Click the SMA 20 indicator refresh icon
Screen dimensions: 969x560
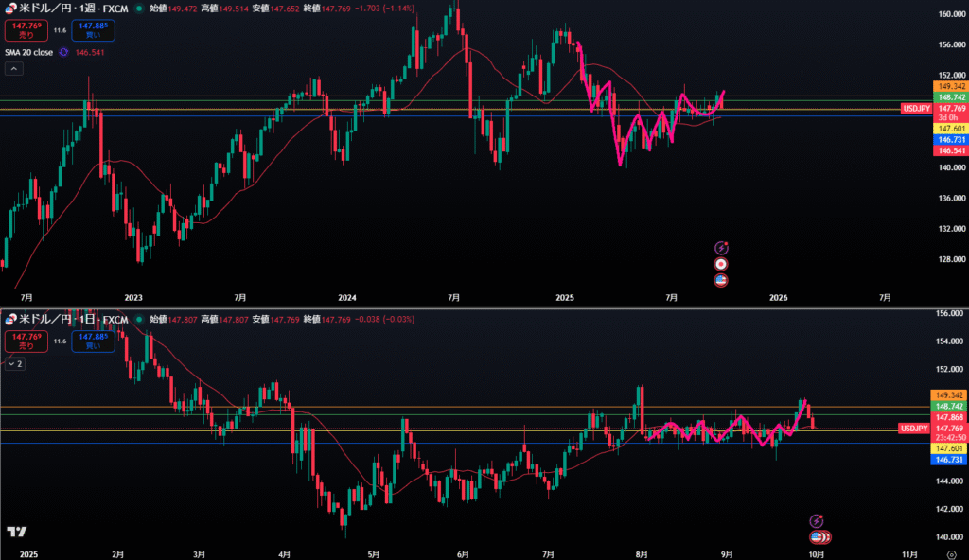point(64,53)
